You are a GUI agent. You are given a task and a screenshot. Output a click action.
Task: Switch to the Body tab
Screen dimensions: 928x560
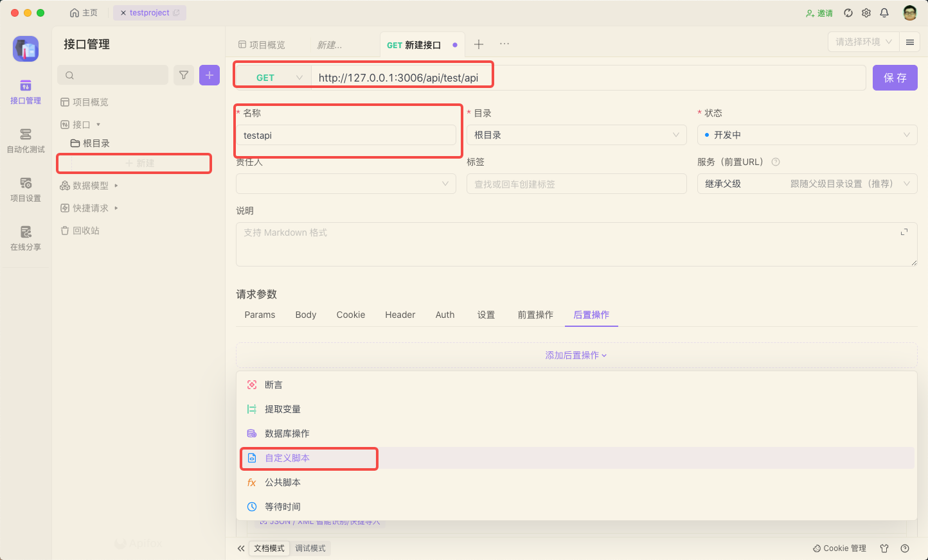pyautogui.click(x=306, y=315)
